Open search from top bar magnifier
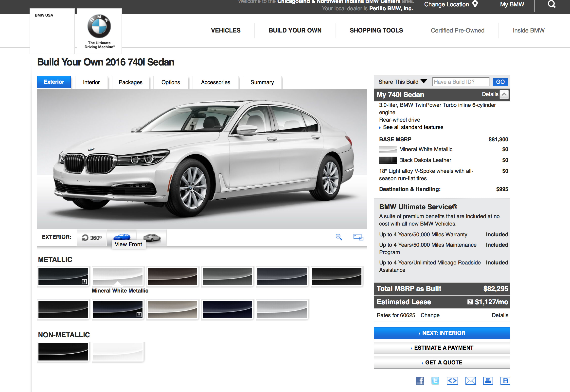The height and width of the screenshot is (392, 570). coord(552,4)
